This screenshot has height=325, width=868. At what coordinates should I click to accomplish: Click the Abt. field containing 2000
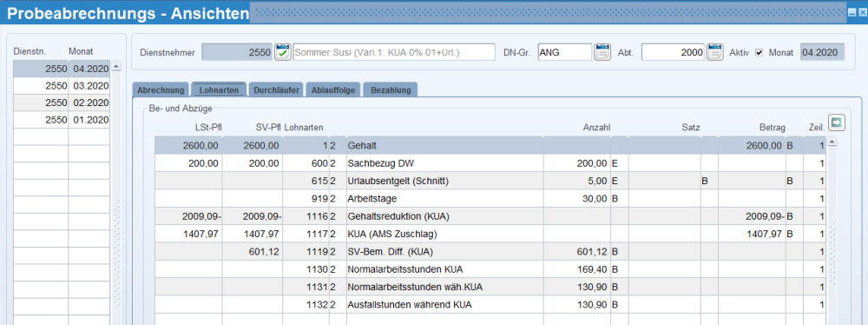click(x=674, y=52)
